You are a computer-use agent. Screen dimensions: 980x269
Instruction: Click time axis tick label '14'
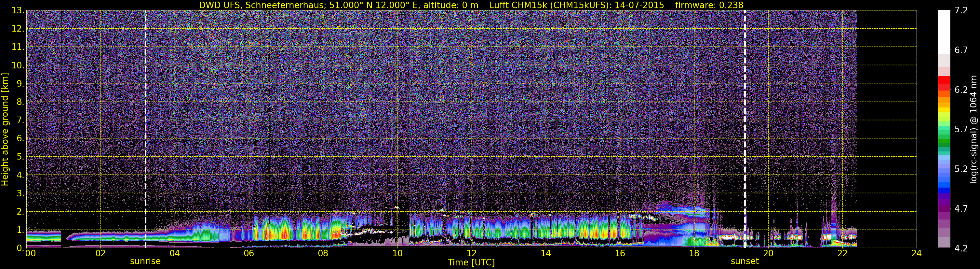[x=545, y=253]
